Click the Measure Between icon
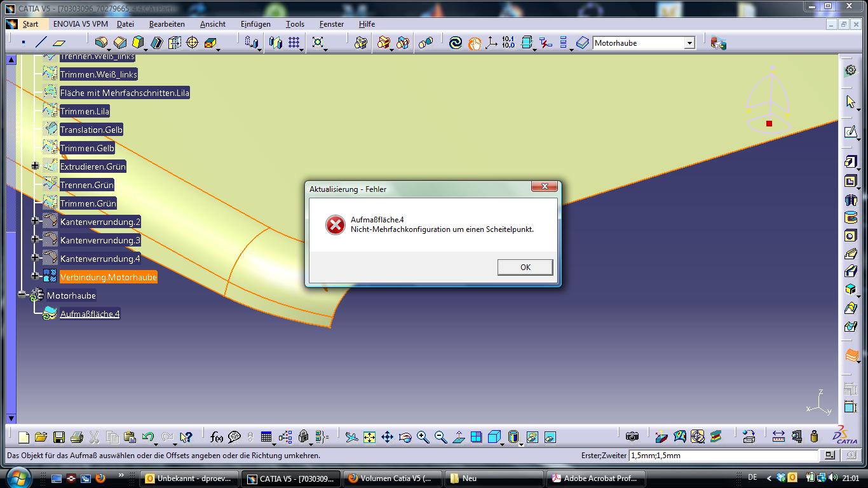 click(x=778, y=437)
